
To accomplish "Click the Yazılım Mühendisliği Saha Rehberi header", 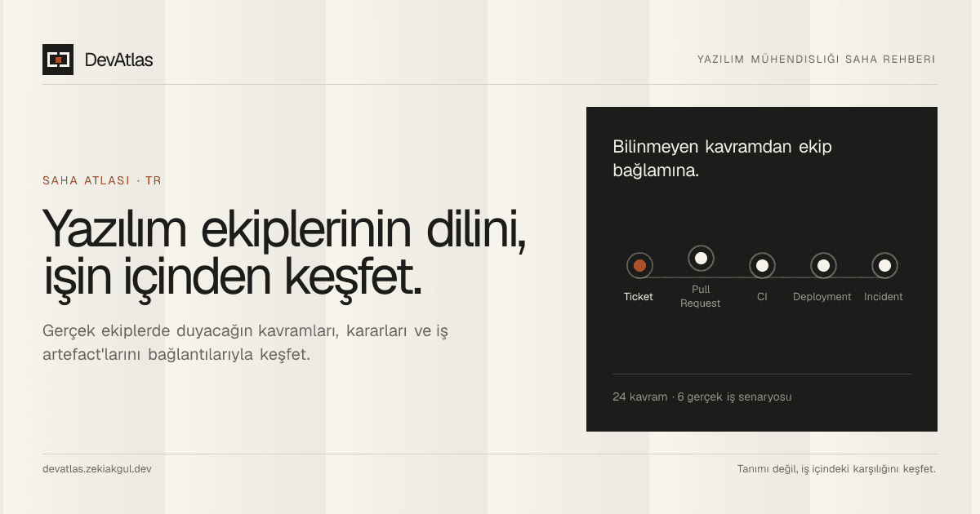I will [816, 60].
